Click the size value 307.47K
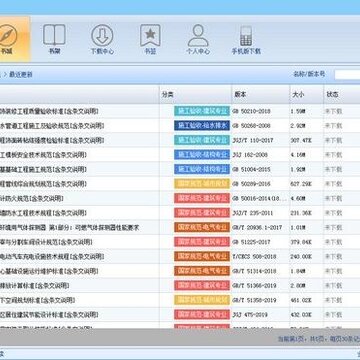360x360 pixels. (x=301, y=140)
